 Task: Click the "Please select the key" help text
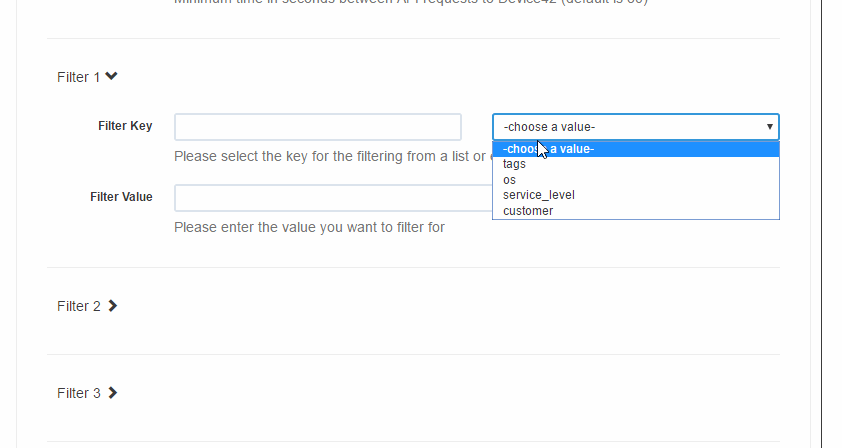[x=330, y=156]
